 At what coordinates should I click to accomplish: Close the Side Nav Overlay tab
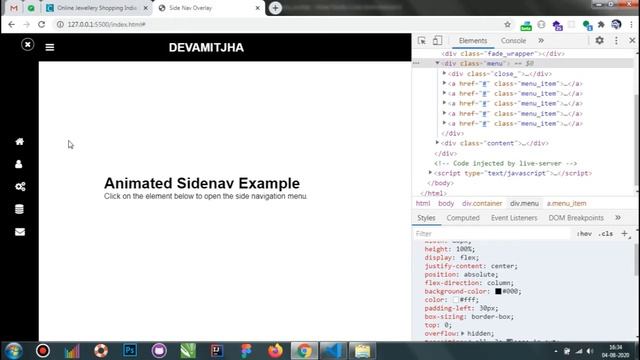pyautogui.click(x=258, y=8)
